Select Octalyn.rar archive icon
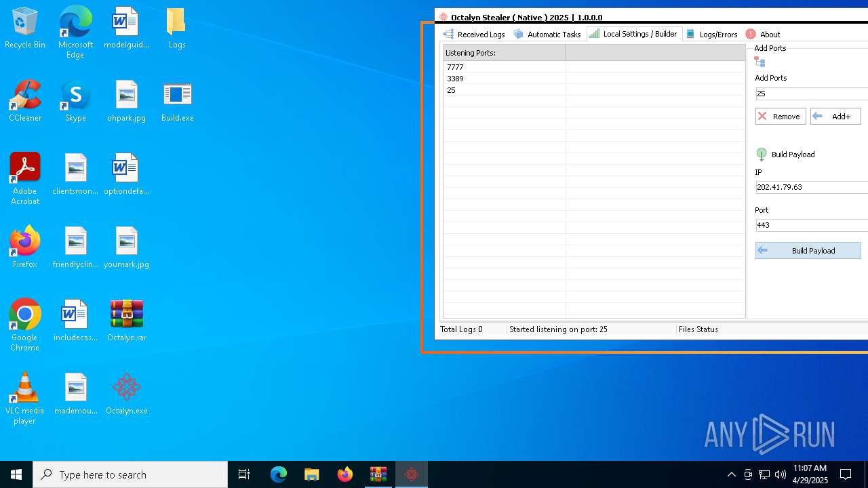This screenshot has width=868, height=488. (126, 321)
